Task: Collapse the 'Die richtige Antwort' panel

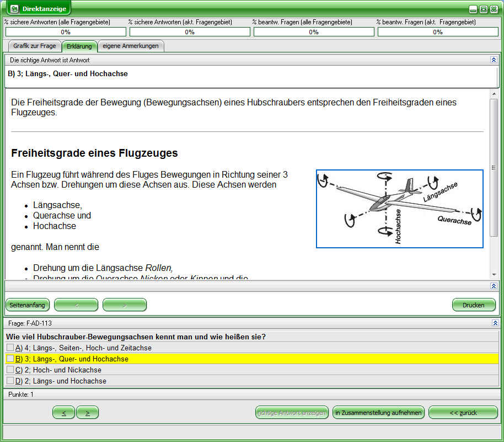Action: pos(494,60)
